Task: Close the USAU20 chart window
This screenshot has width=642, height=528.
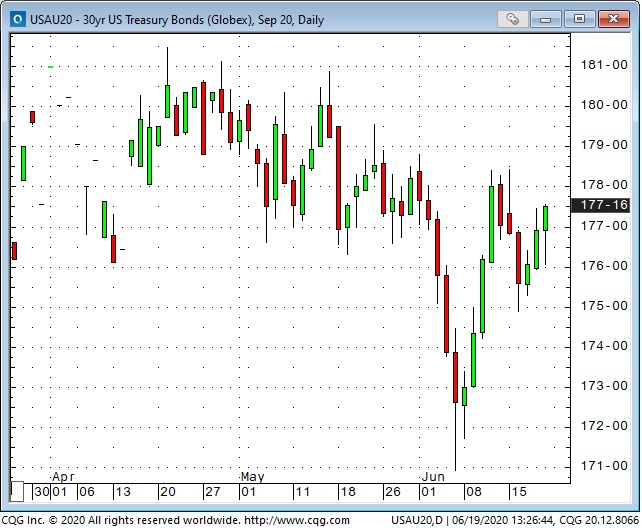Action: 613,19
